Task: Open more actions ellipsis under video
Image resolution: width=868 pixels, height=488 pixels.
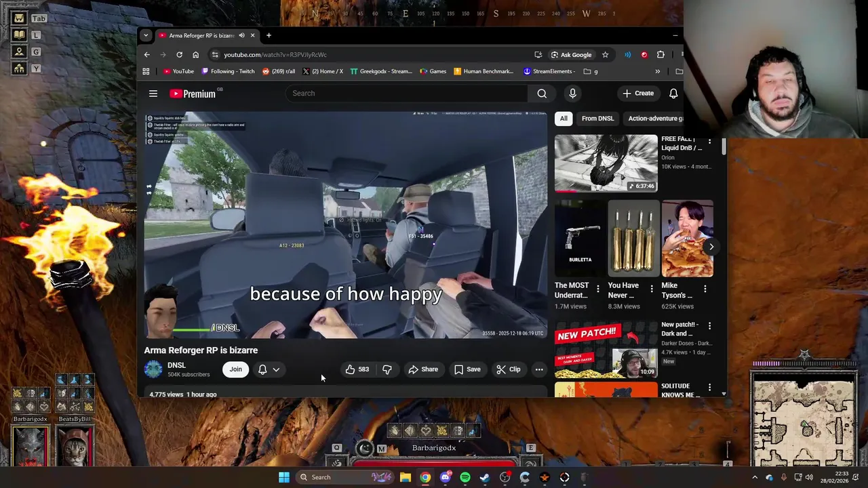Action: coord(539,369)
